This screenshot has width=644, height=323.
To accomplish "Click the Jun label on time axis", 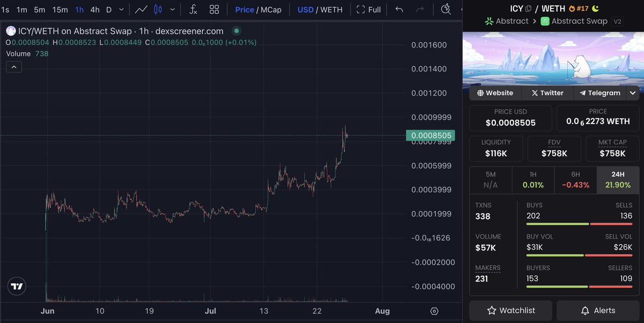I will [48, 311].
